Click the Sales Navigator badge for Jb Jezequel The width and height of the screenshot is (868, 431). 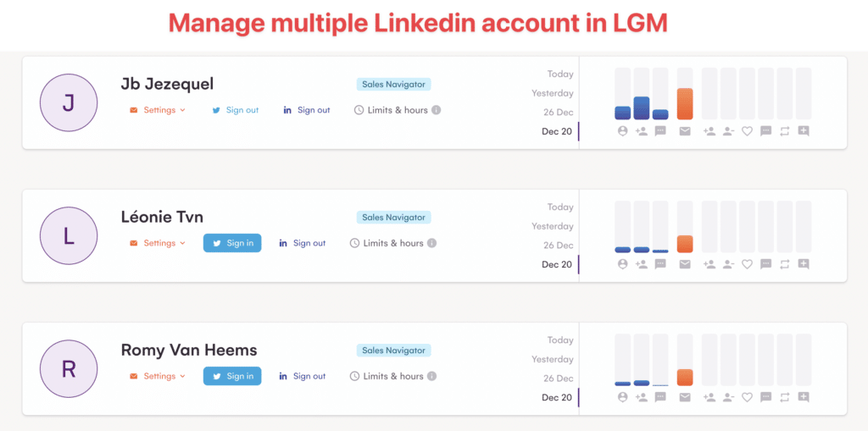point(393,85)
